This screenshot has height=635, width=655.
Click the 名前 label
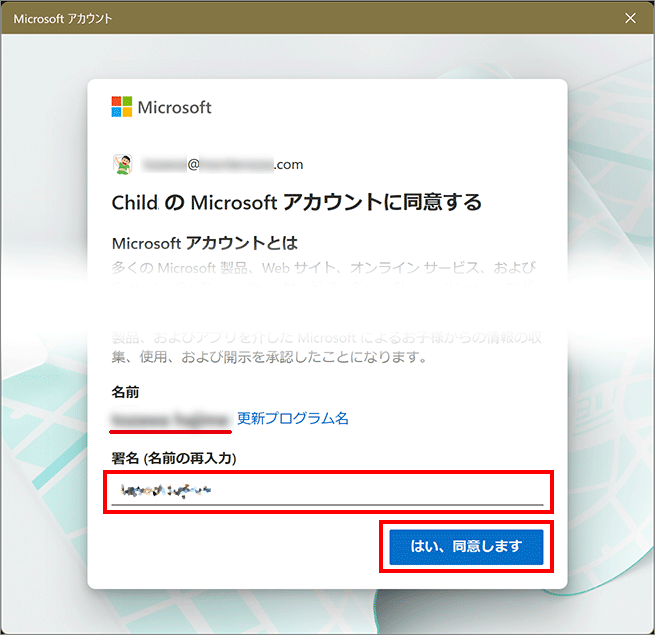point(125,392)
